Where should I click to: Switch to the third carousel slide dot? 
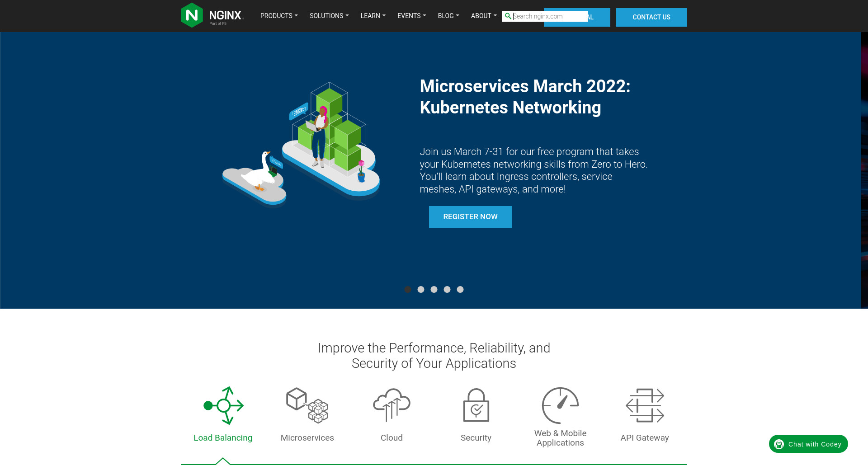tap(434, 290)
